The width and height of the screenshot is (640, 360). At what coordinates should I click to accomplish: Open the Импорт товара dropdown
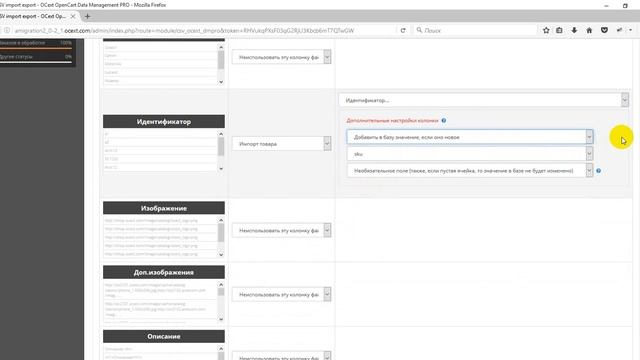281,144
